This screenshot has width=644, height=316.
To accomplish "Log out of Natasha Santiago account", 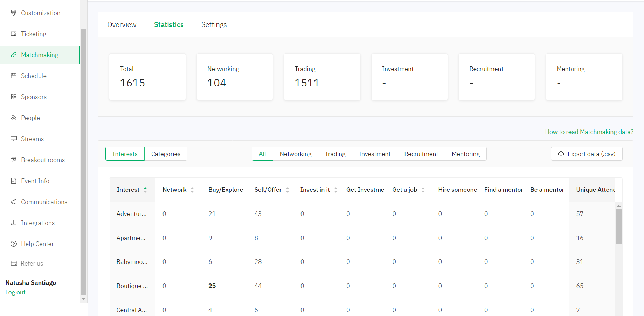I will [15, 292].
